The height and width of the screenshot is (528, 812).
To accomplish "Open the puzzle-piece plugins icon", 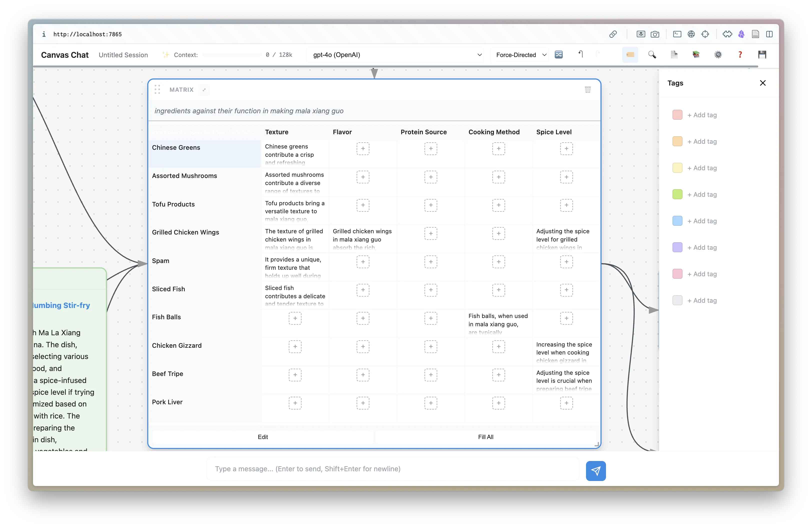I will [728, 34].
